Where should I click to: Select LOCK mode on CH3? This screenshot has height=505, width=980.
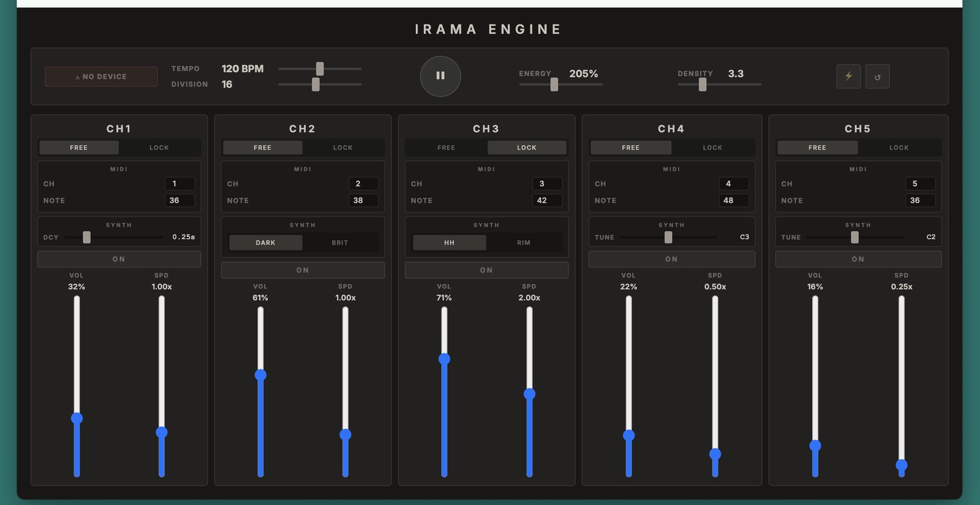[x=527, y=148]
